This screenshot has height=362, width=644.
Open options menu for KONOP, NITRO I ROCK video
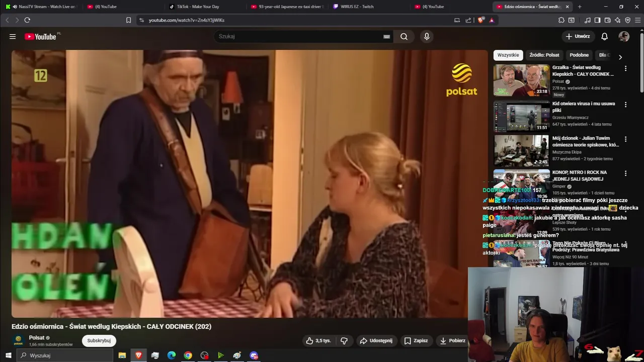click(x=625, y=173)
